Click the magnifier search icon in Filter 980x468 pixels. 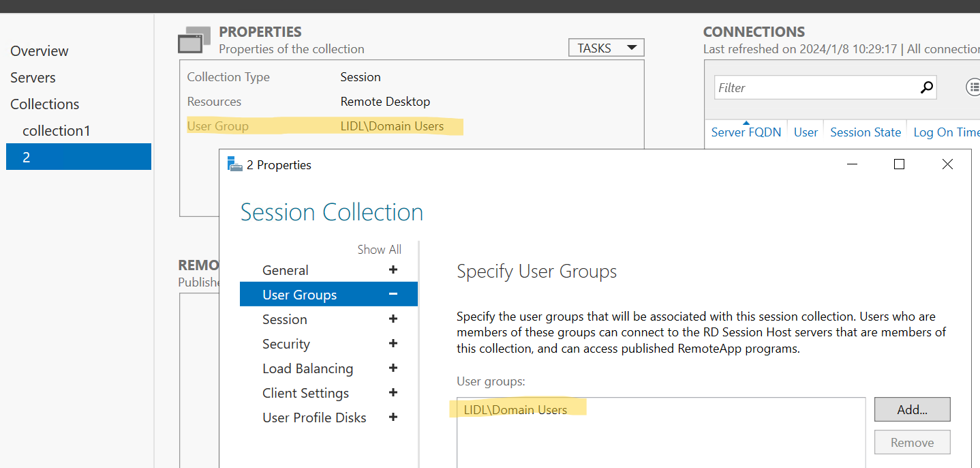(x=926, y=87)
